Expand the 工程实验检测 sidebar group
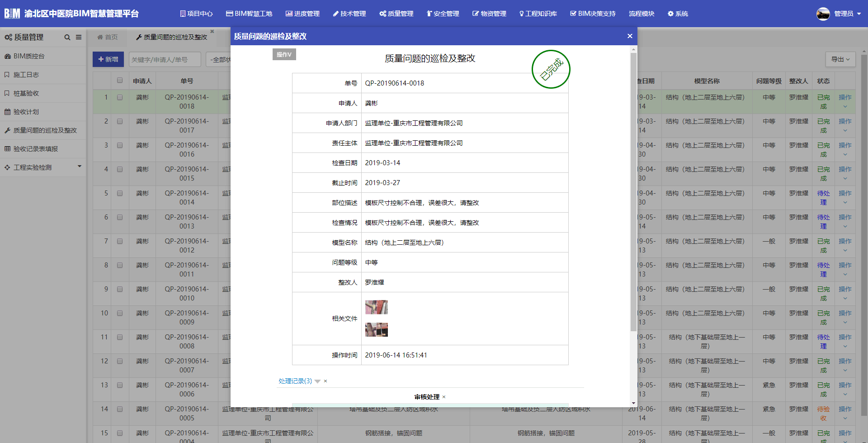Screen dimensions: 868x443 pyautogui.click(x=43, y=167)
